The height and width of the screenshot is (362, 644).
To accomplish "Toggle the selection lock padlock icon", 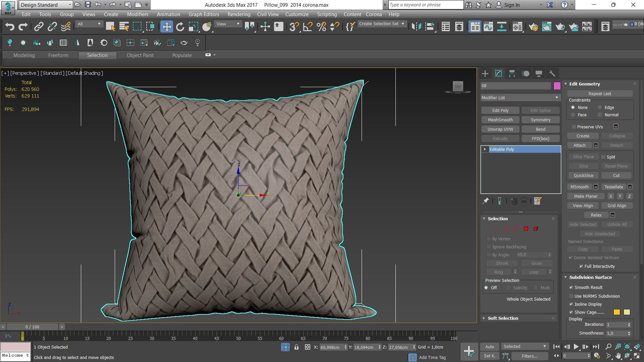I will [297, 347].
